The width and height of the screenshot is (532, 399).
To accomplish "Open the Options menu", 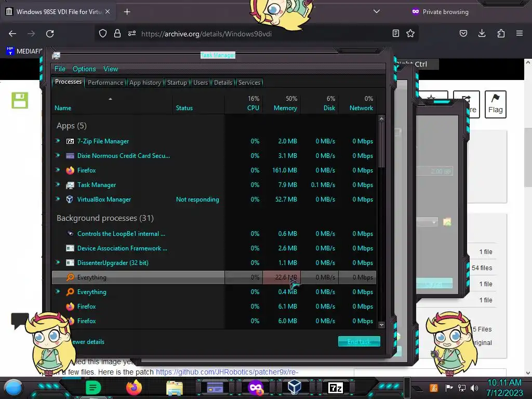I will pos(84,69).
